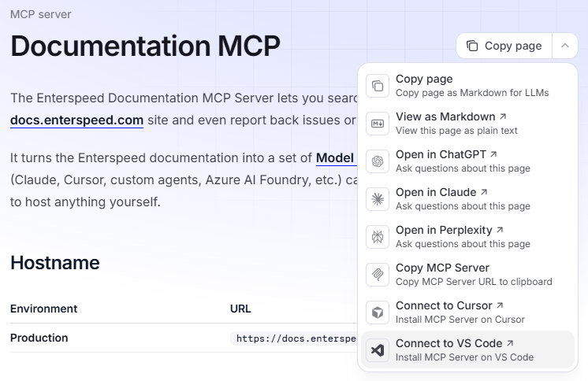
Task: Click the 'MCP server' breadcrumb label
Action: tap(40, 14)
